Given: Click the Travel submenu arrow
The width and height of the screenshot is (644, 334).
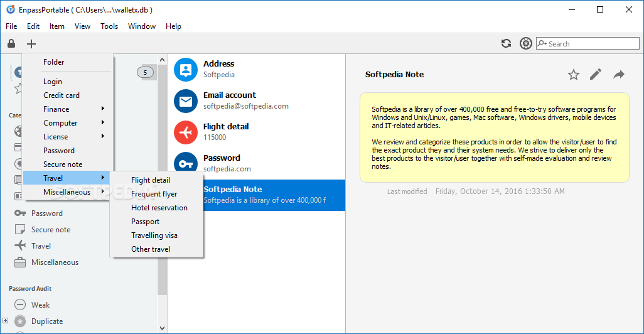Looking at the screenshot, I should tap(103, 178).
